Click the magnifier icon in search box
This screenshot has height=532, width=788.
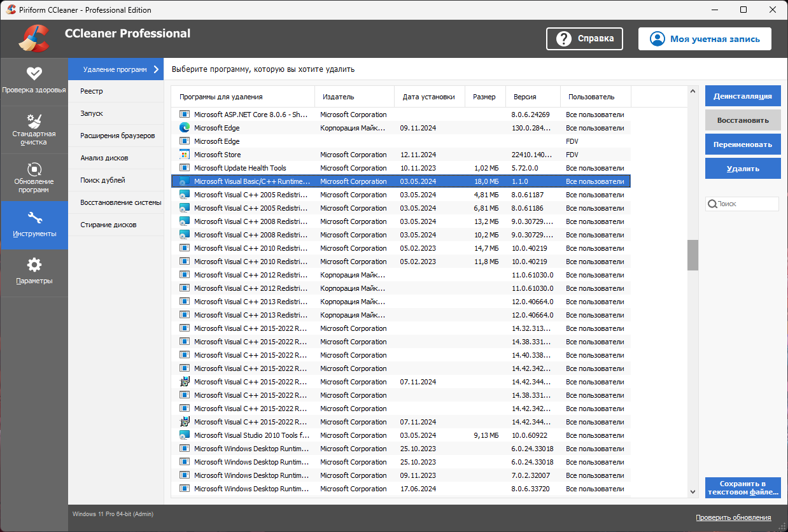713,204
